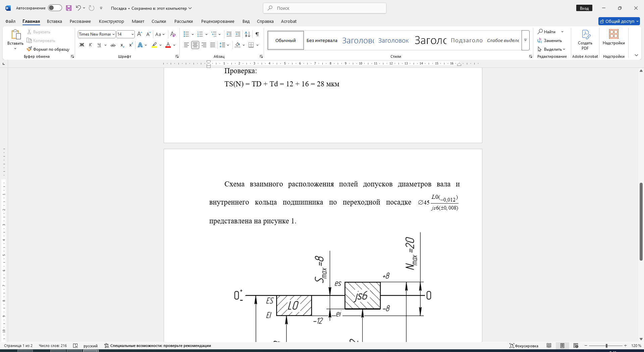Apply paragraph shading fill
644x352 pixels.
(x=237, y=45)
